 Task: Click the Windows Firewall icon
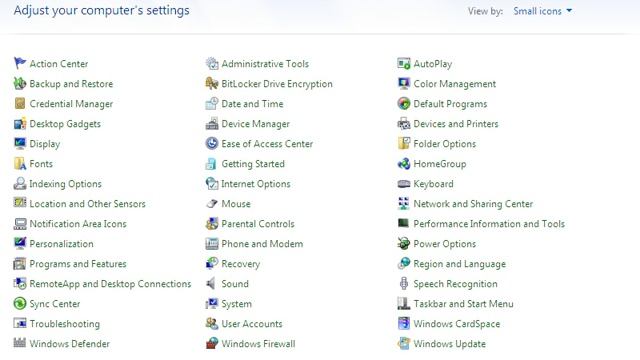point(212,343)
